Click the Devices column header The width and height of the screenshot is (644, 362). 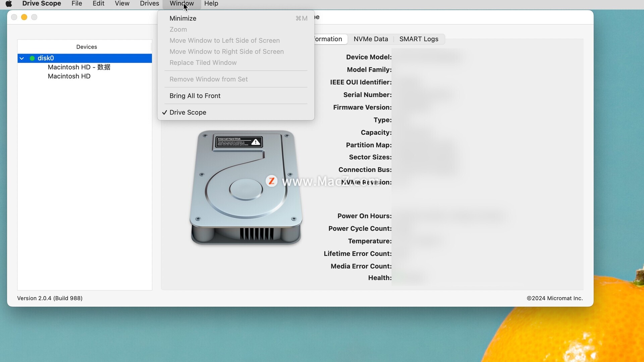pyautogui.click(x=86, y=47)
